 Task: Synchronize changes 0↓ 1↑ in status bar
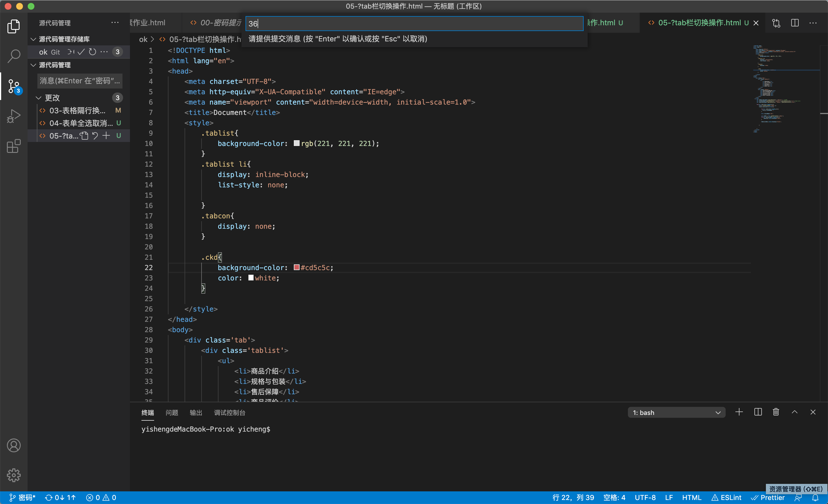(x=61, y=498)
